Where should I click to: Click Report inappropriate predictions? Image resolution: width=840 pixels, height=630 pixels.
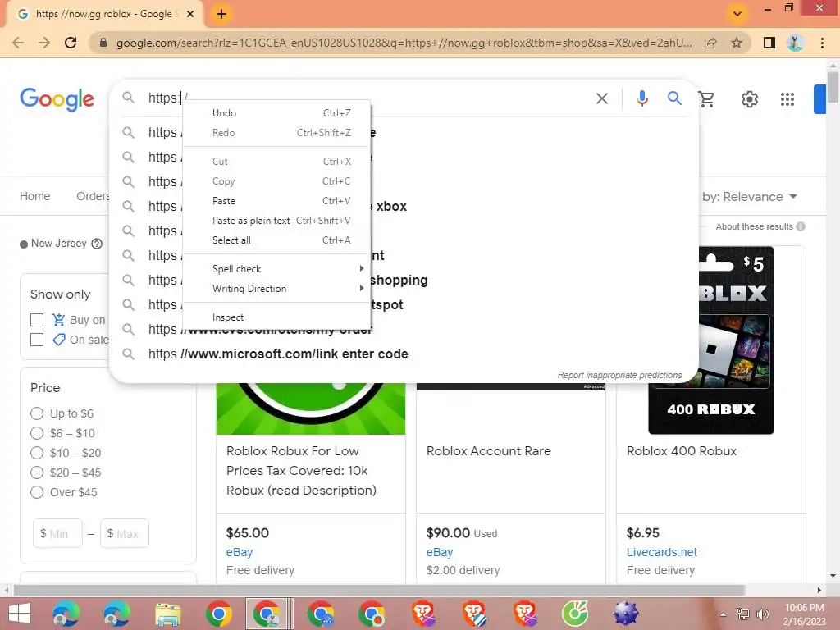click(x=619, y=375)
